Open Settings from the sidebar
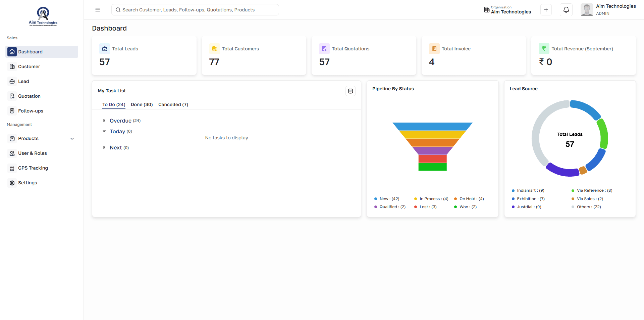The image size is (644, 320). coord(42,183)
